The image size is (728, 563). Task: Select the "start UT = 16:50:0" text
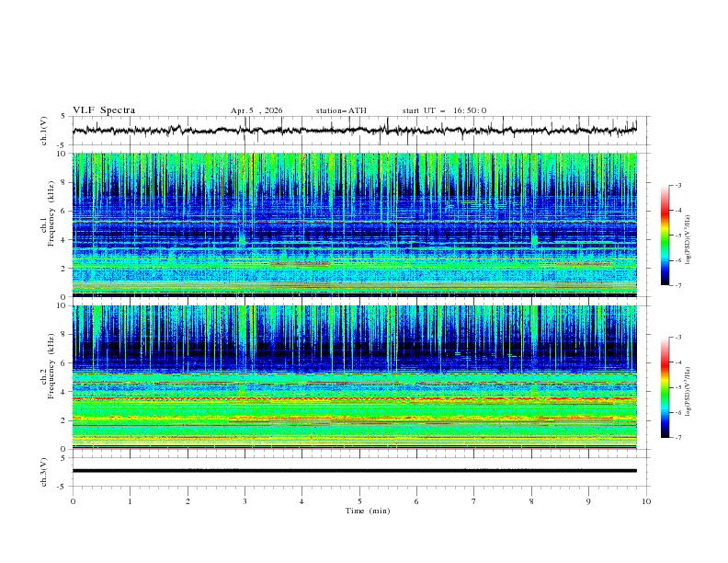[444, 110]
